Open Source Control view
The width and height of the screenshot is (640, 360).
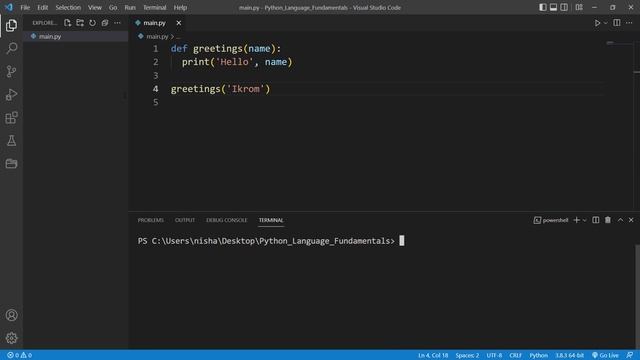[11, 71]
